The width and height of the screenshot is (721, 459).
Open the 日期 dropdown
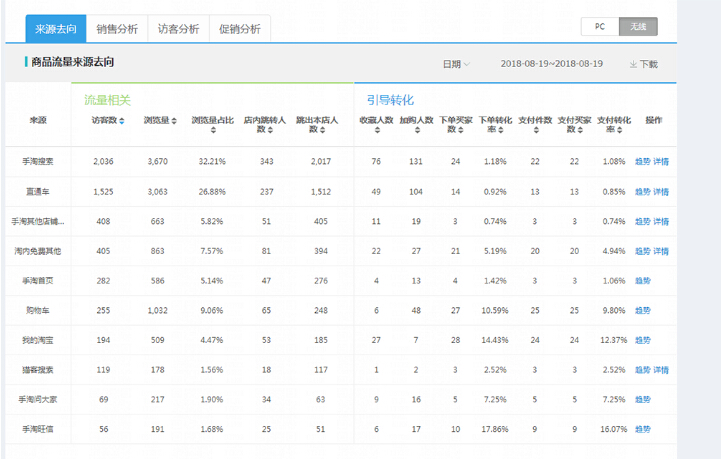click(x=456, y=64)
